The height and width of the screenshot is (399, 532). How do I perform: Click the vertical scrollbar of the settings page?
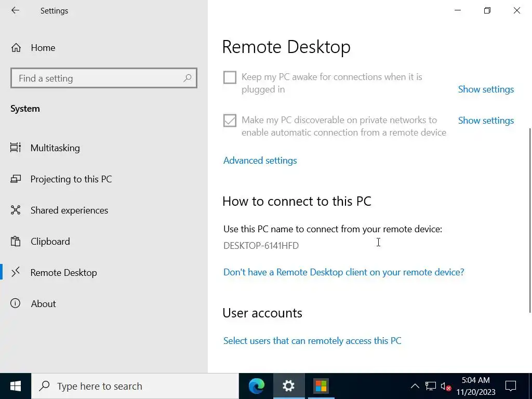click(529, 220)
